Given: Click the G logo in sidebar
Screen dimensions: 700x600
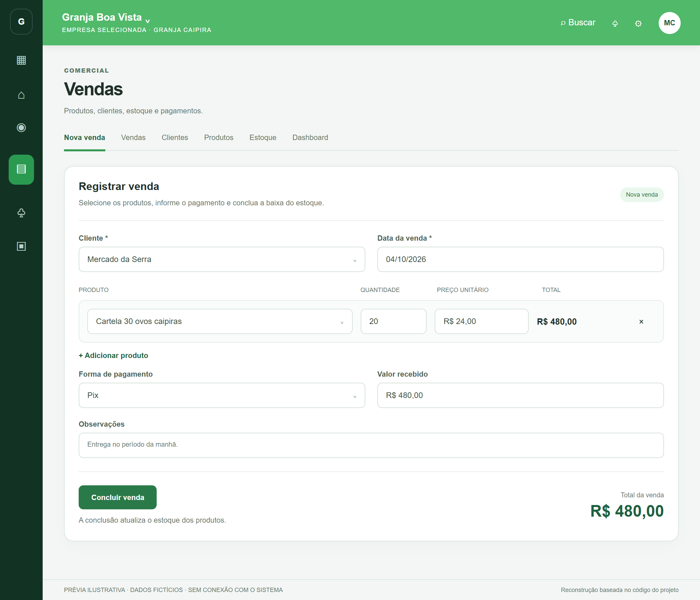Looking at the screenshot, I should click(x=21, y=22).
